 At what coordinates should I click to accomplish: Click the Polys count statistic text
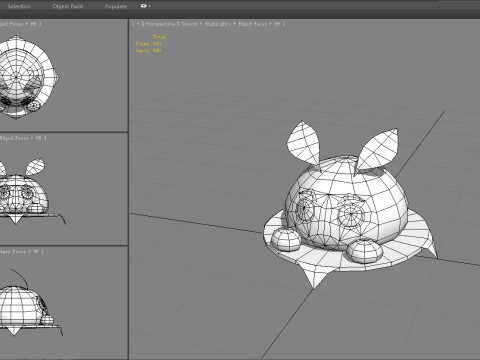(x=148, y=44)
